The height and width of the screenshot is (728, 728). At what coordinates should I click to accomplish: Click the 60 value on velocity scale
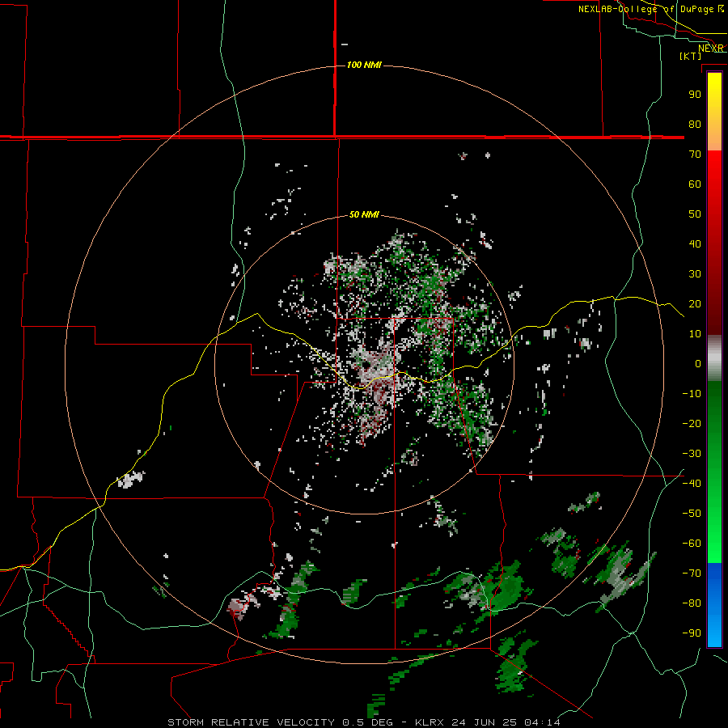[695, 184]
